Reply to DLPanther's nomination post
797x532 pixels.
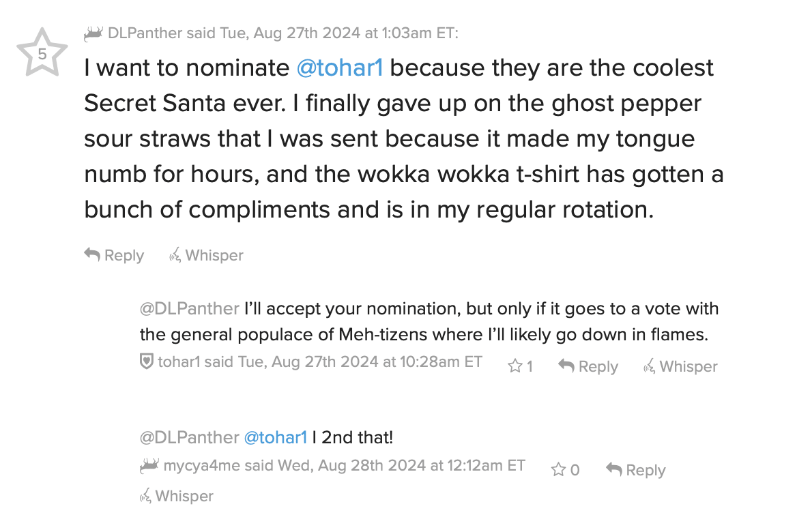point(115,256)
